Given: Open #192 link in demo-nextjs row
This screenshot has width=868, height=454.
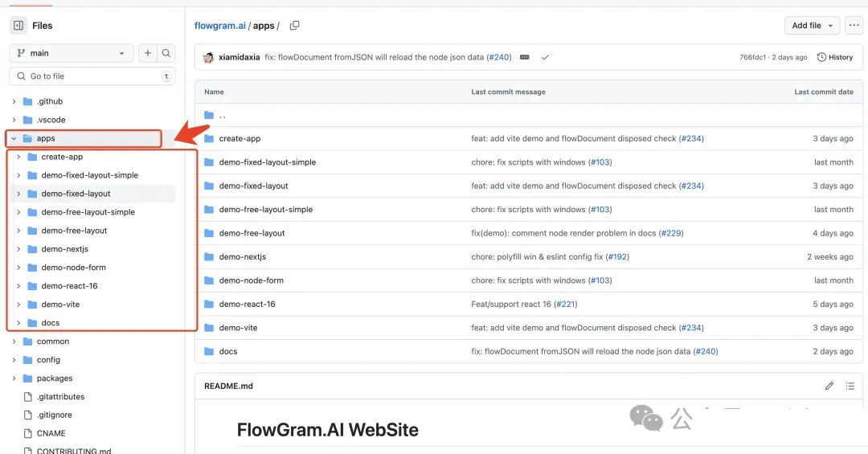Looking at the screenshot, I should pyautogui.click(x=617, y=257).
